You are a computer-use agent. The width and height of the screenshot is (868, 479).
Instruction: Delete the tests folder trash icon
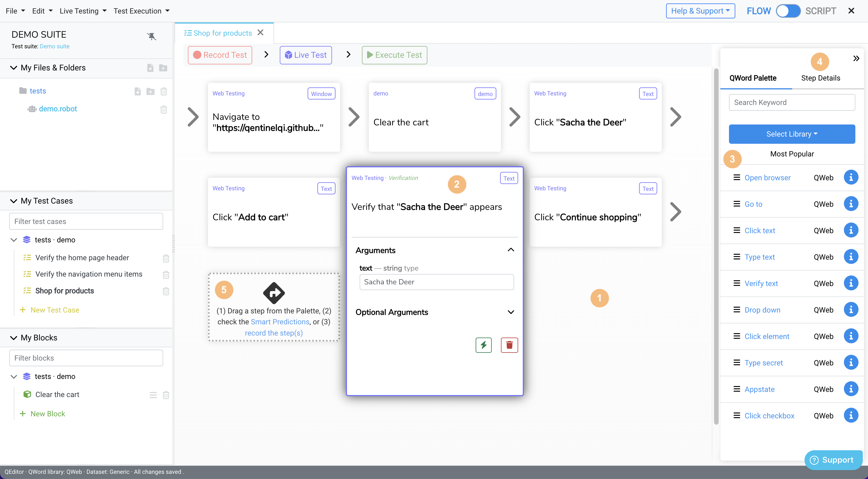pos(164,91)
